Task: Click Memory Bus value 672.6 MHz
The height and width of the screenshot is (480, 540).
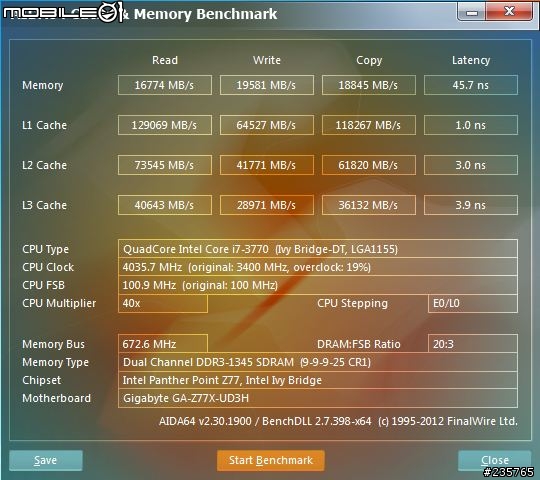Action: click(163, 344)
